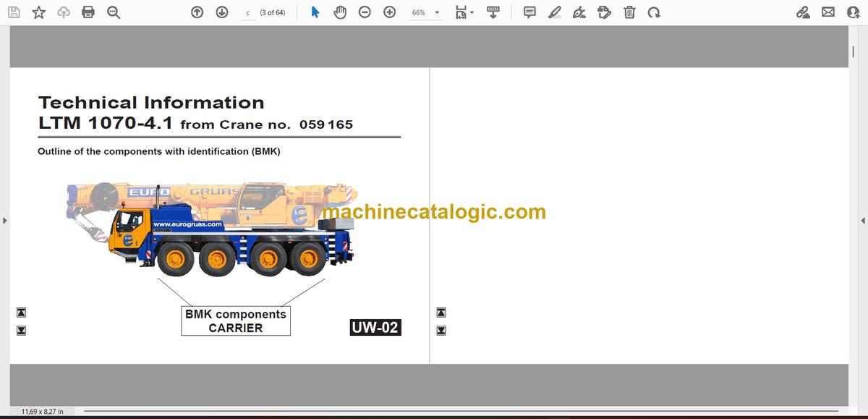Send the file by email envelope icon
This screenshot has height=419, width=868.
coord(828,12)
